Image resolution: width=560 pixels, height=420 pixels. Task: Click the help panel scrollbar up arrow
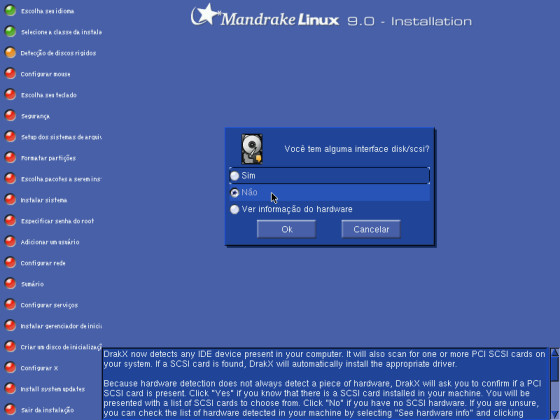coord(555,352)
